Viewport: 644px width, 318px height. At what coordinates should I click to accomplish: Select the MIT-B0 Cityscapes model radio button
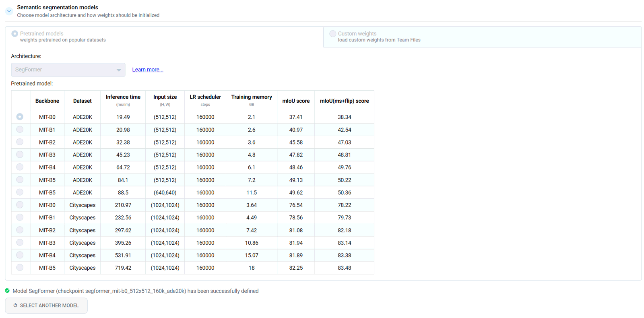pyautogui.click(x=20, y=205)
